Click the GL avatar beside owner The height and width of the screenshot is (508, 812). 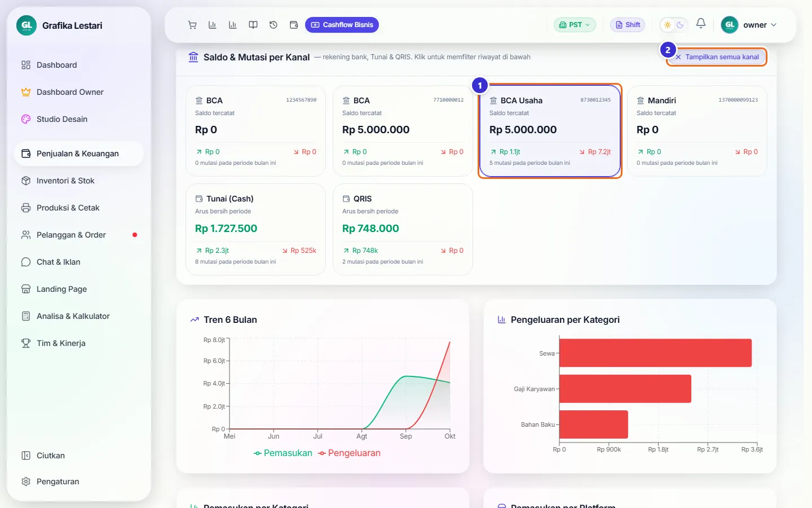tap(730, 25)
